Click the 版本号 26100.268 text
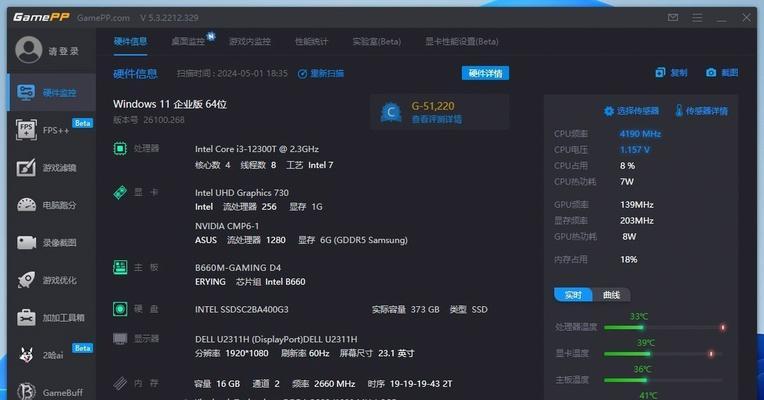764x400 pixels. (x=149, y=120)
